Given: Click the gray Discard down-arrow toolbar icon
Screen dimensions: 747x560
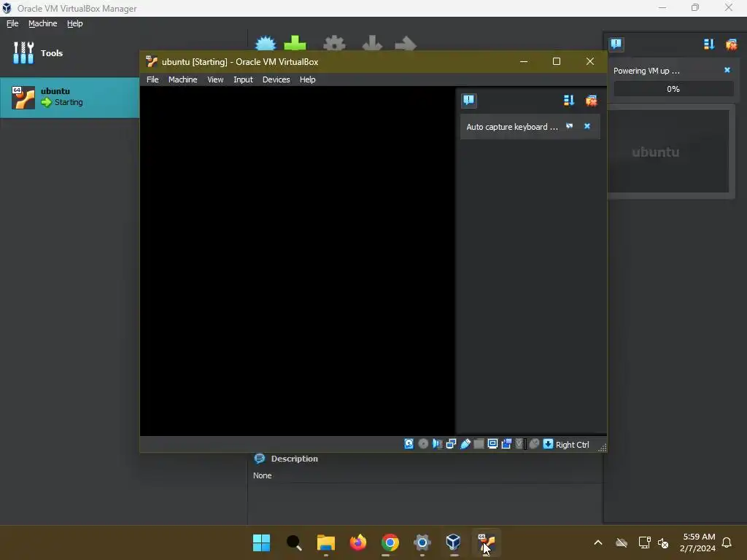Looking at the screenshot, I should click(372, 43).
